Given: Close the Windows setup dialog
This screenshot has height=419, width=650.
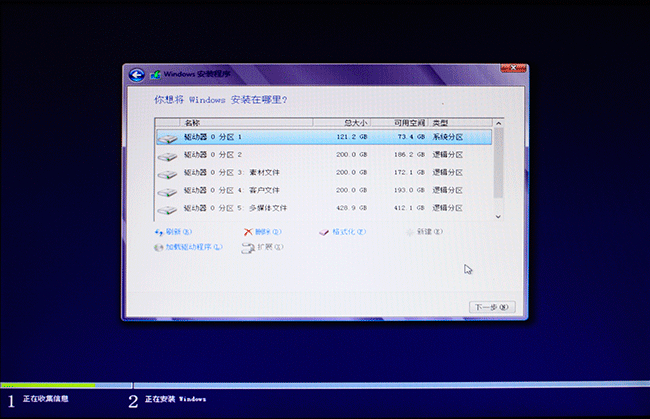Looking at the screenshot, I should point(513,68).
